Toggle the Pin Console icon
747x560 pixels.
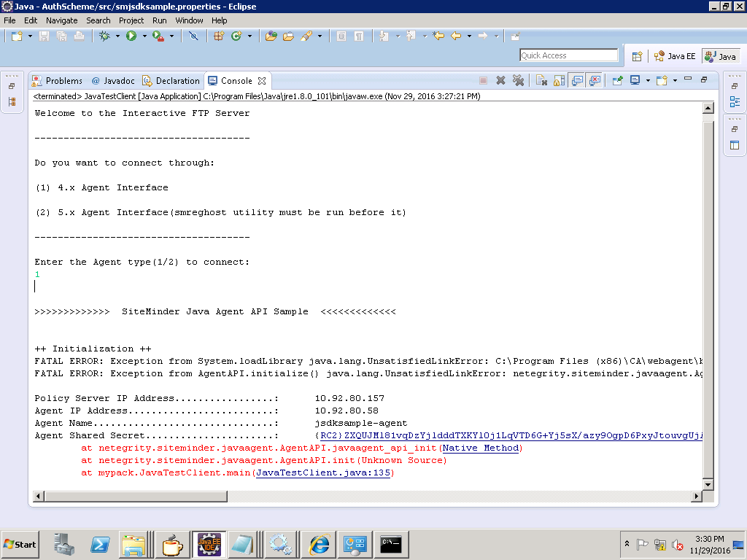617,80
